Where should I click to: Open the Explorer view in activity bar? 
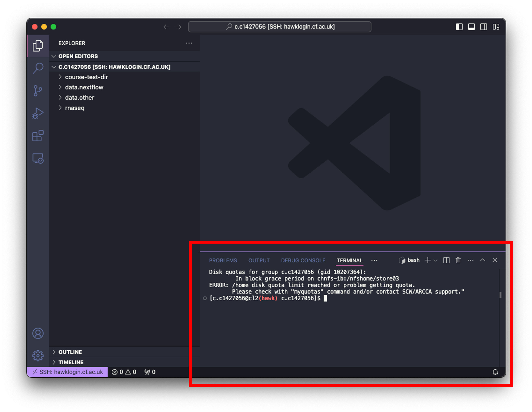(x=38, y=46)
